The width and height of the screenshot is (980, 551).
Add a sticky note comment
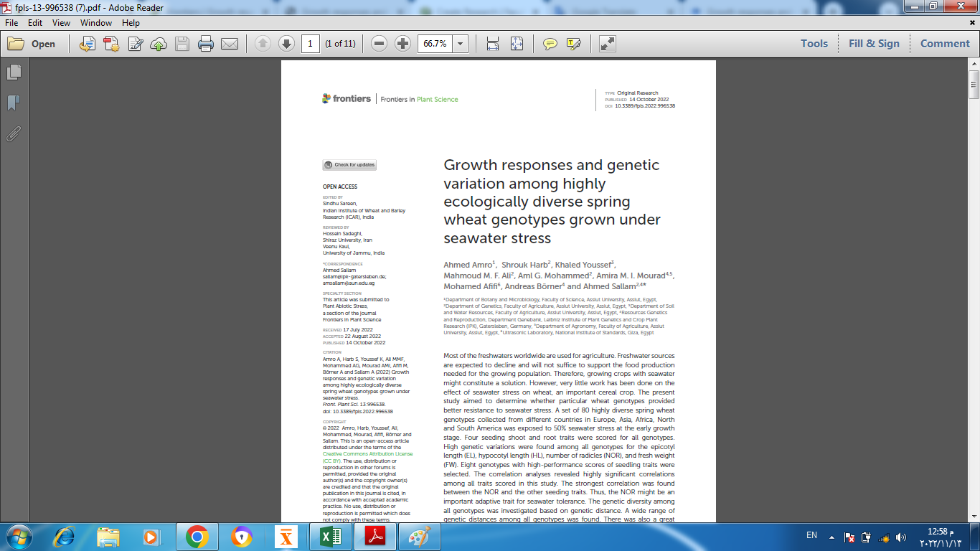point(549,43)
